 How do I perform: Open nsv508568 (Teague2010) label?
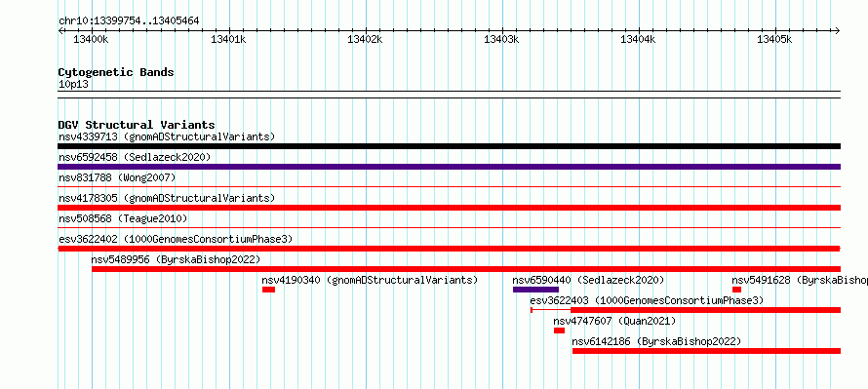pos(123,218)
